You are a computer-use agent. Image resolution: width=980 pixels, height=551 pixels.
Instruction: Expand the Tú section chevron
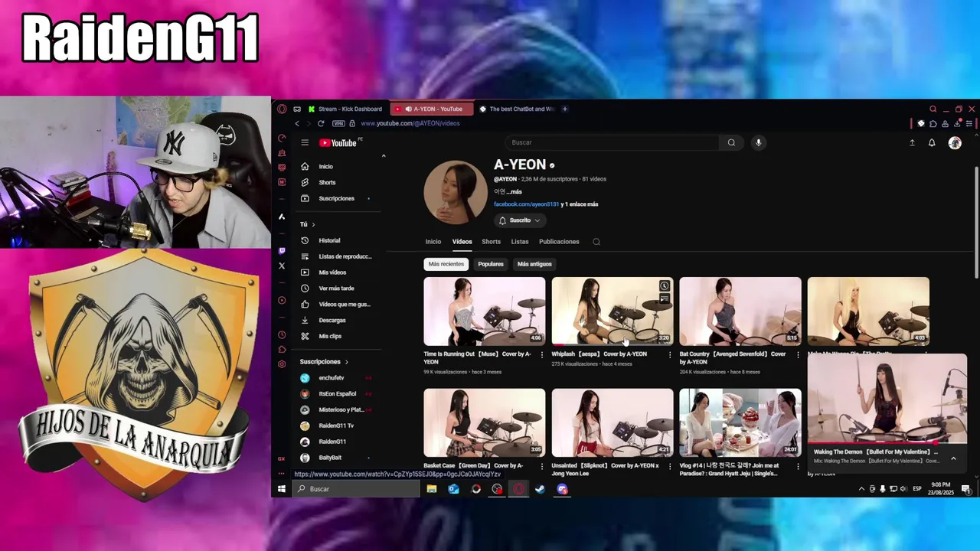click(313, 224)
